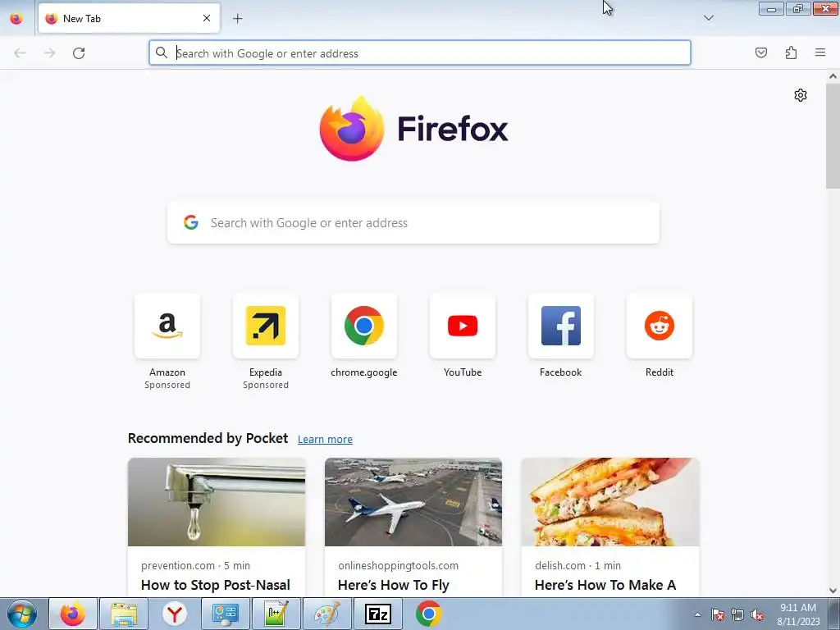Show hidden tray icons arrow
Viewport: 840px width, 630px height.
click(697, 614)
